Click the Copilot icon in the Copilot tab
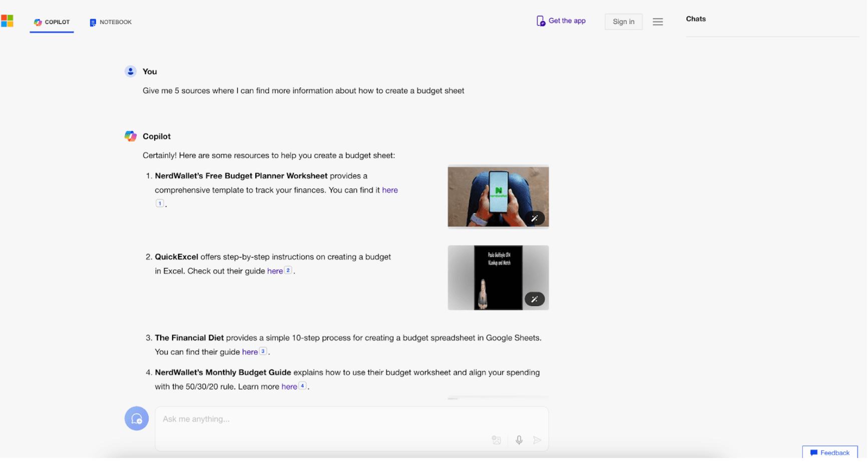868x462 pixels. point(38,22)
